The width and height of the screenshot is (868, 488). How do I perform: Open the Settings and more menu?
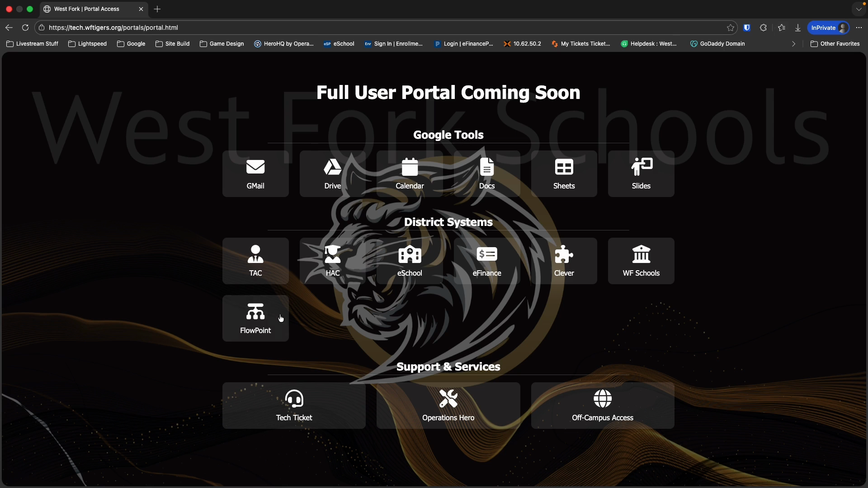859,27
